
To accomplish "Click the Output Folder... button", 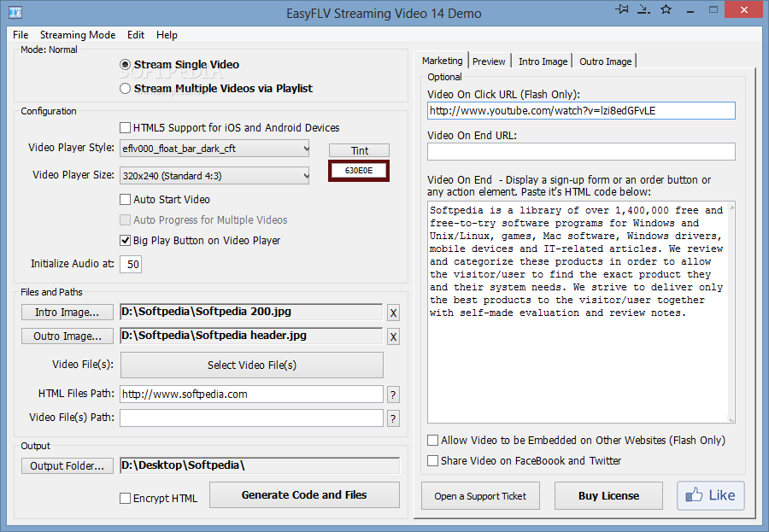I will tap(68, 465).
